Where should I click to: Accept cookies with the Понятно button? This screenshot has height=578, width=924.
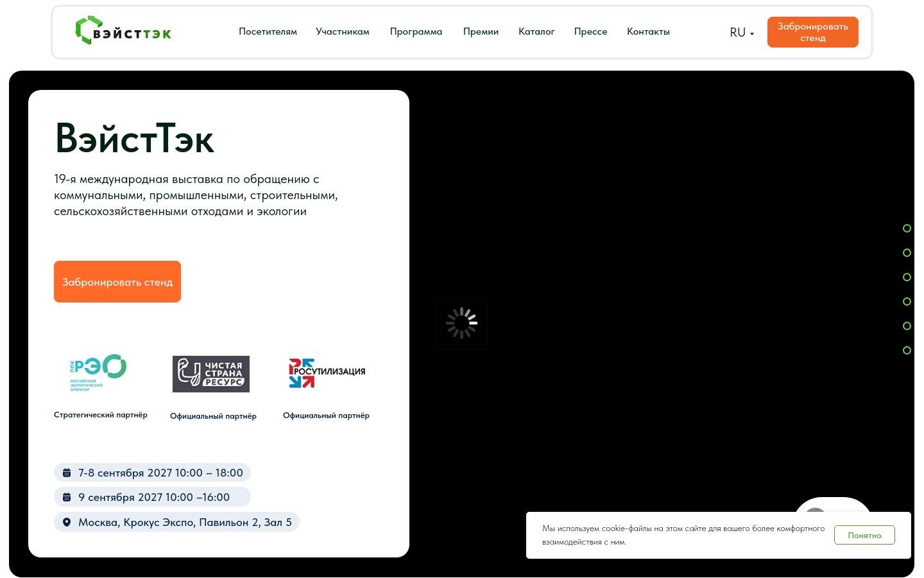[x=864, y=535]
